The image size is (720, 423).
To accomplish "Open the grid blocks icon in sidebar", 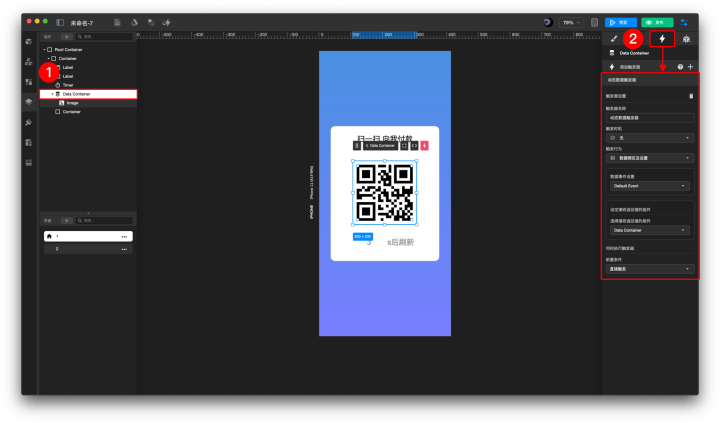I will [29, 82].
